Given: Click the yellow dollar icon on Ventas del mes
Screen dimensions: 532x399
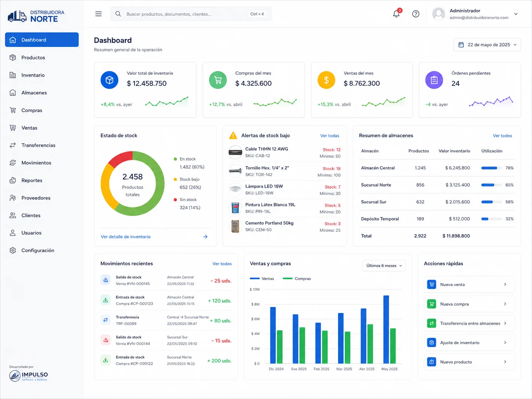Looking at the screenshot, I should 326,80.
